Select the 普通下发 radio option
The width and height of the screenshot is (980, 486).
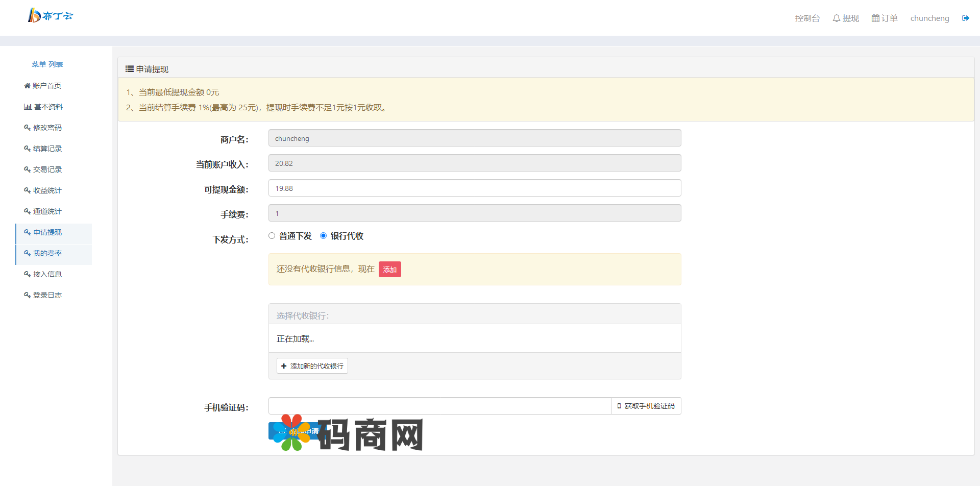[272, 236]
